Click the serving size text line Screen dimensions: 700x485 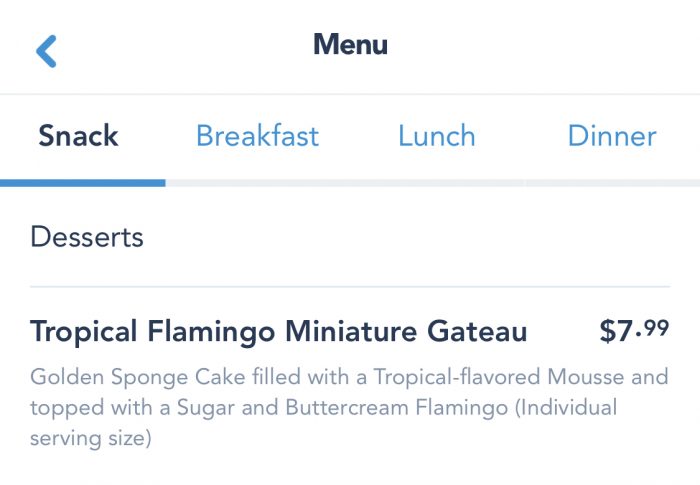(90, 439)
